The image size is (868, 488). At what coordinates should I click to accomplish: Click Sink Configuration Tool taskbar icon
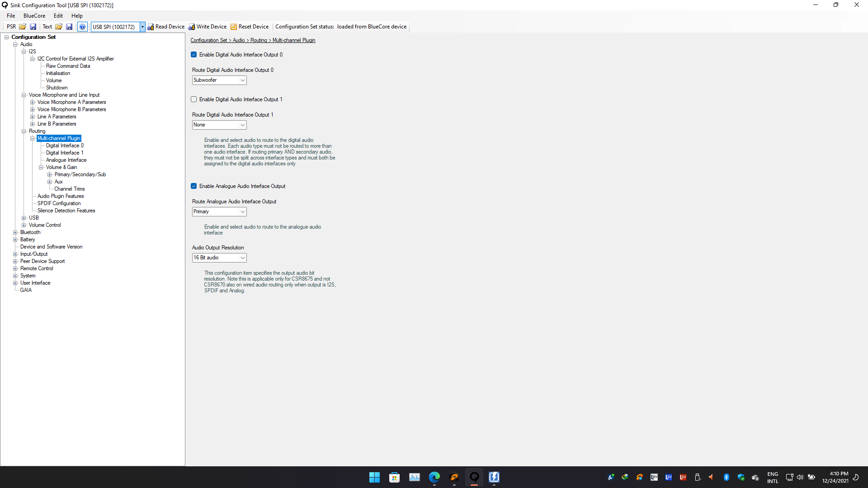coord(474,477)
